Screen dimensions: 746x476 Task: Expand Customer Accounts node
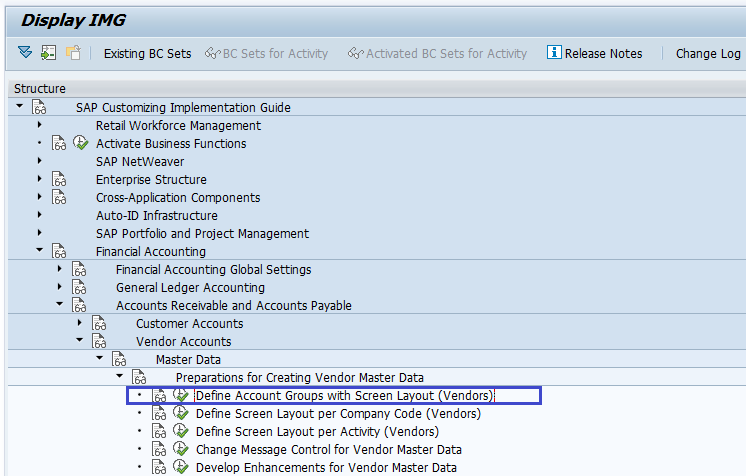coord(79,323)
